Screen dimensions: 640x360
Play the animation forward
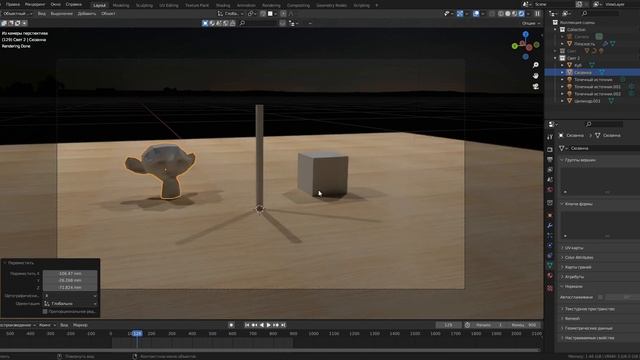[269, 325]
